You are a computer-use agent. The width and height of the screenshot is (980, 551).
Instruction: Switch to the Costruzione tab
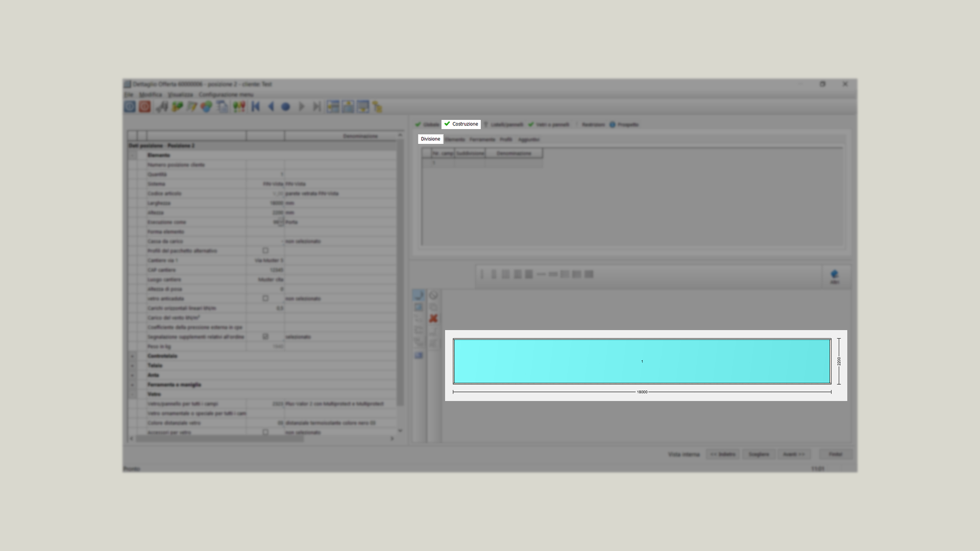461,124
